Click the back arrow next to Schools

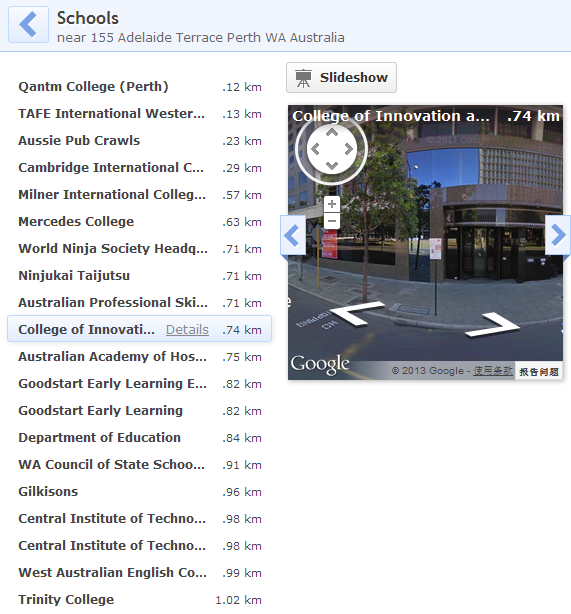28,24
